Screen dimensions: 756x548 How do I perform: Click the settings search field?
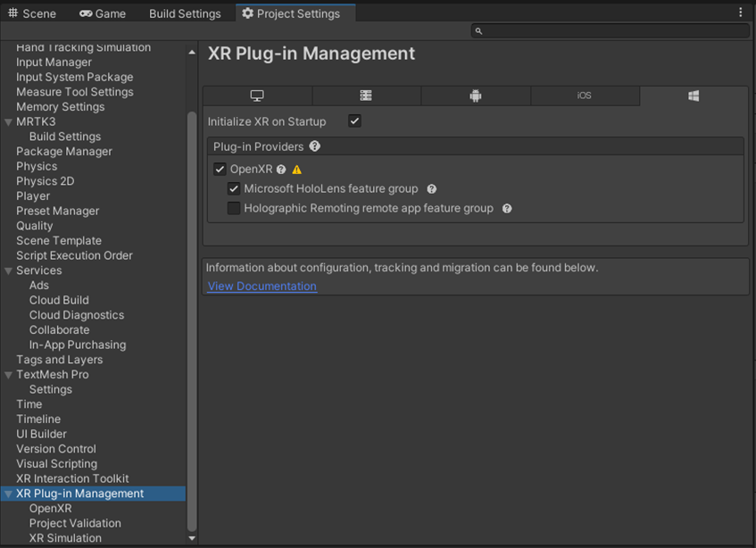coord(611,31)
